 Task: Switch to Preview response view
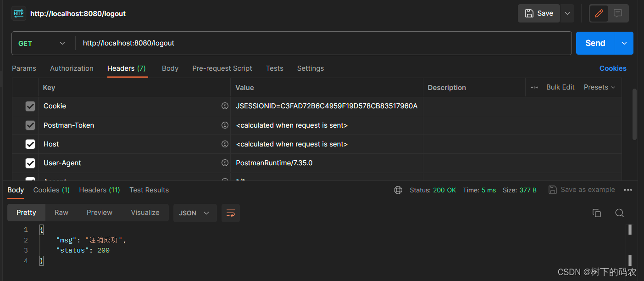[100, 213]
